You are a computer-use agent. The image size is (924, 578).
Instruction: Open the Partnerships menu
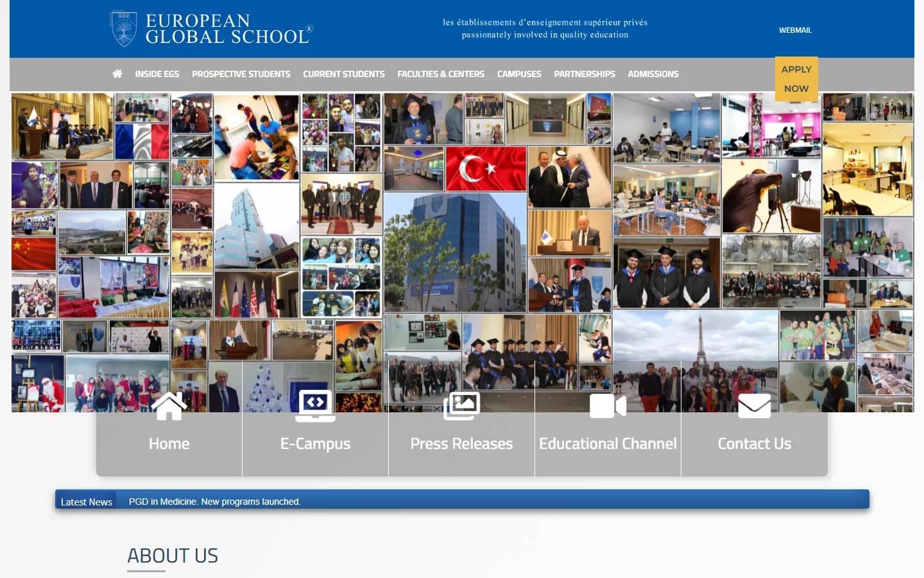tap(585, 74)
